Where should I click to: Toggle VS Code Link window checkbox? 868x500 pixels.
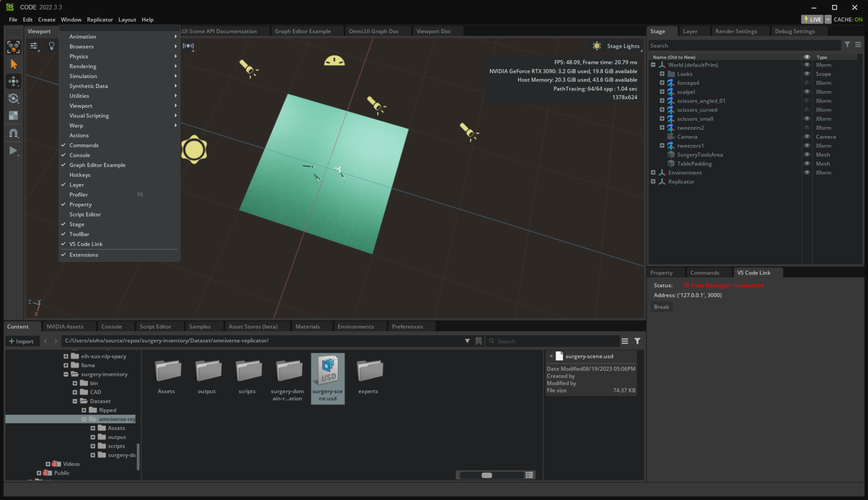86,244
